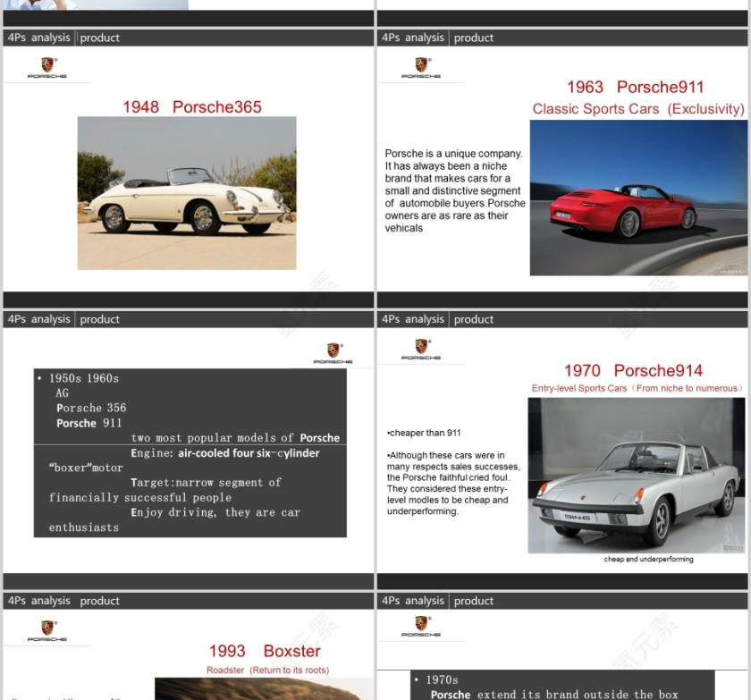Viewport: 751px width, 700px height.
Task: Click the Porsche logo on the 1993 Boxster slide
Action: coord(47,631)
